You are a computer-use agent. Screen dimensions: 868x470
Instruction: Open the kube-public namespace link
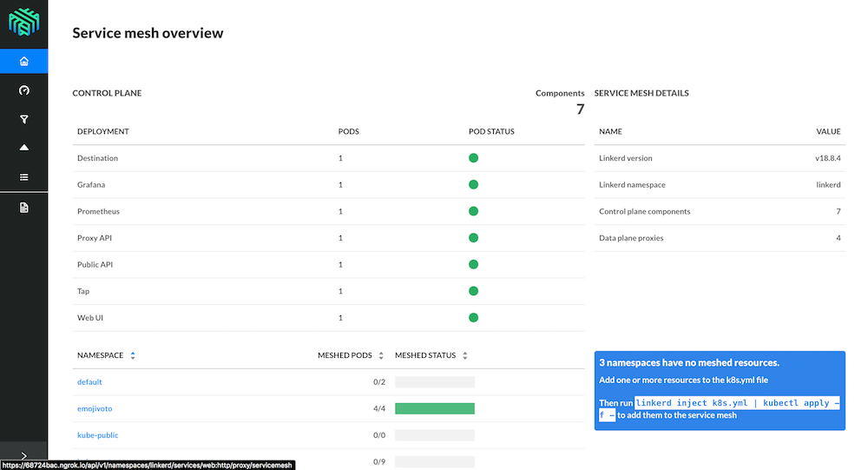(x=98, y=435)
